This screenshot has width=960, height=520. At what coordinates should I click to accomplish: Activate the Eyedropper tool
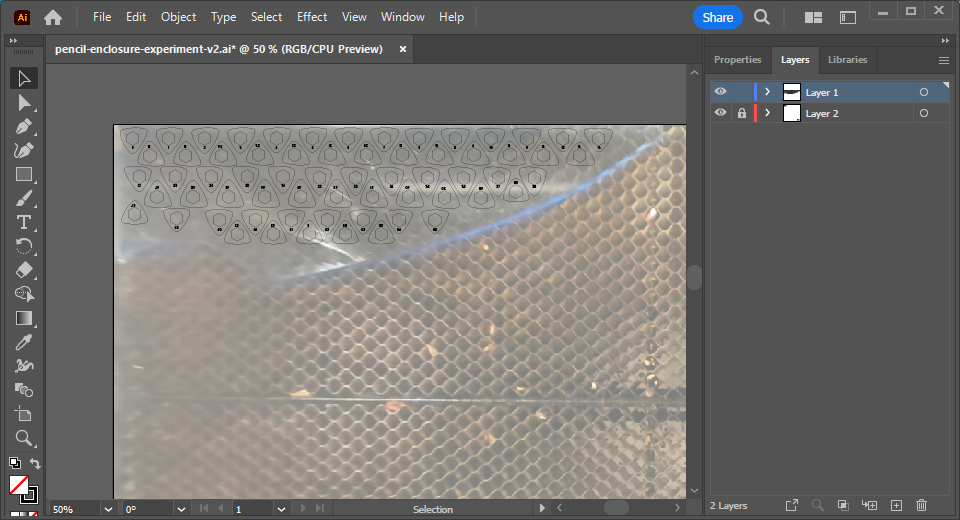point(25,342)
